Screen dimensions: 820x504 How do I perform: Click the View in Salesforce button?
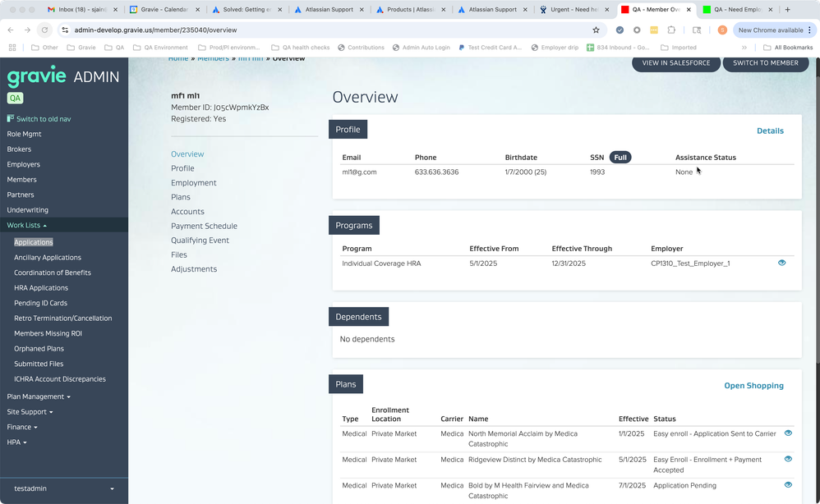[675, 63]
